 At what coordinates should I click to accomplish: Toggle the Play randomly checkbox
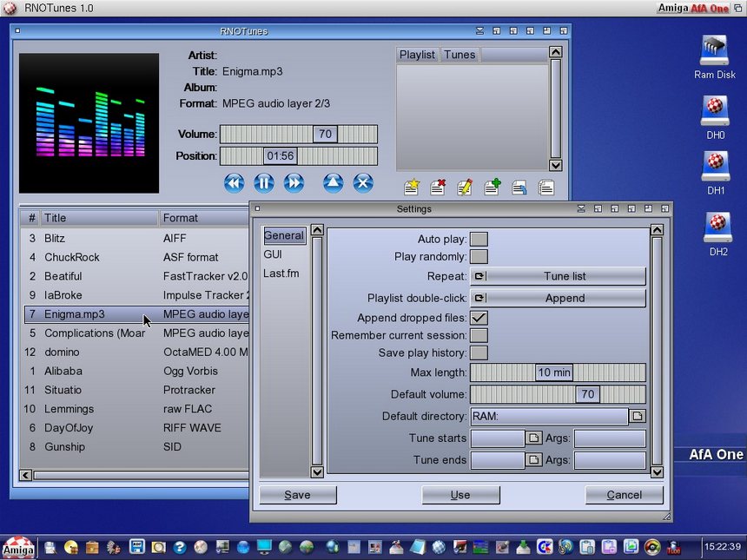pyautogui.click(x=479, y=257)
